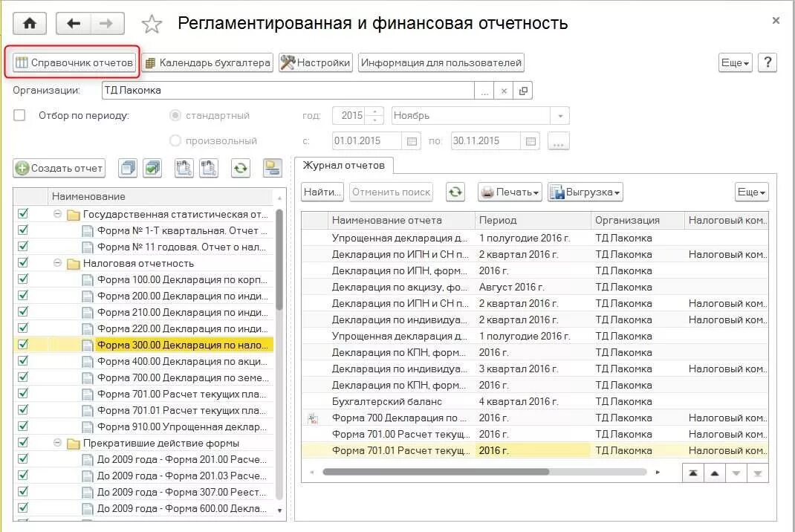Viewport: 795px width, 532px height.
Task: Click the left tree vertical scrollbar thumb
Action: point(279,259)
